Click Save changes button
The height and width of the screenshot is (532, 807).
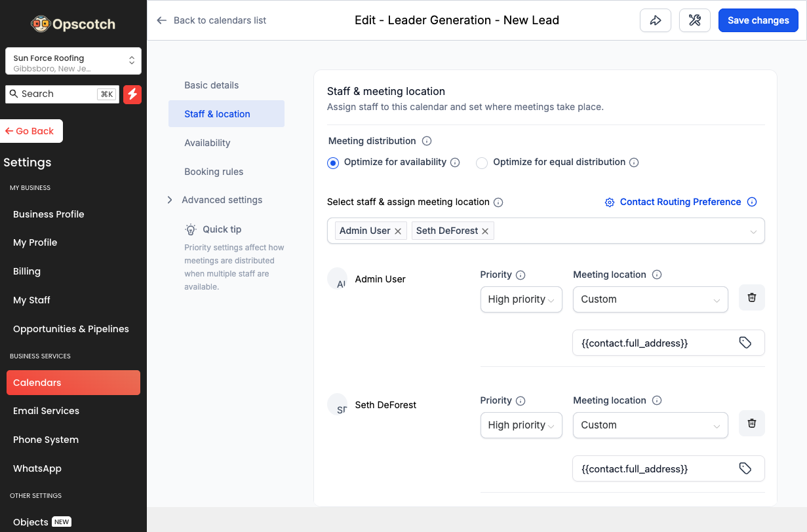pos(758,20)
